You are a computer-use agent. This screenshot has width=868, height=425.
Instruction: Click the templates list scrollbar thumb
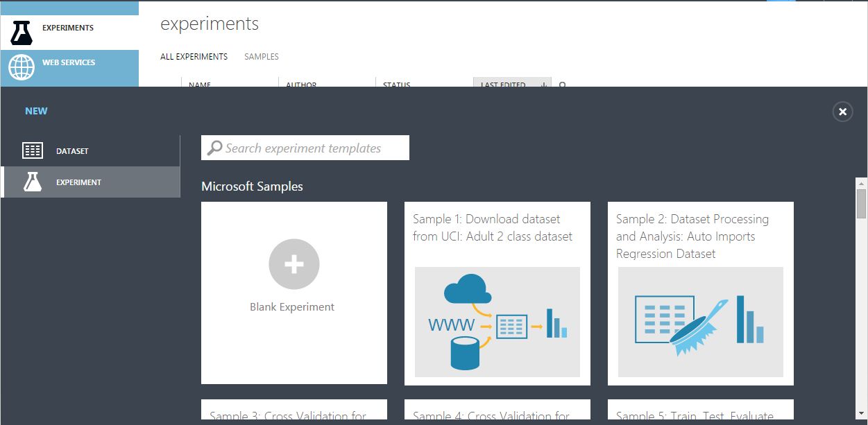click(x=861, y=205)
